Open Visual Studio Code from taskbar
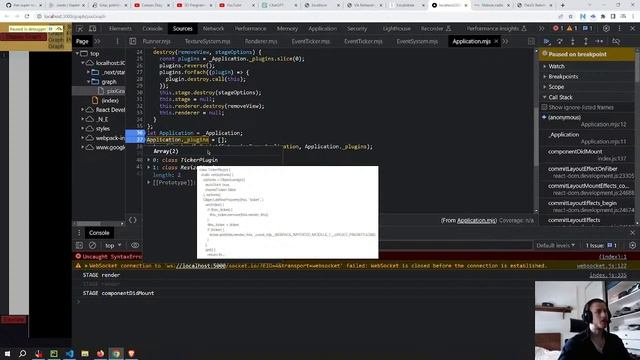Image resolution: width=640 pixels, height=360 pixels. click(x=69, y=353)
